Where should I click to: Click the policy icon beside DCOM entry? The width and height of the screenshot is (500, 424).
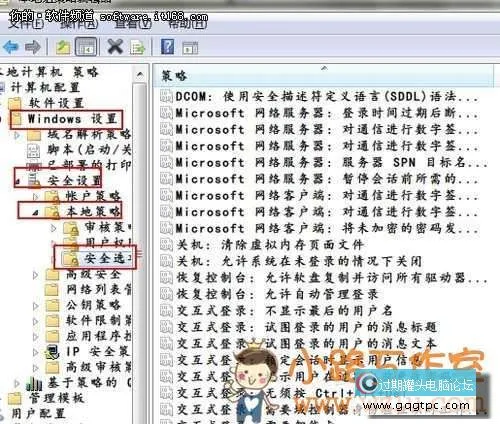pos(166,96)
